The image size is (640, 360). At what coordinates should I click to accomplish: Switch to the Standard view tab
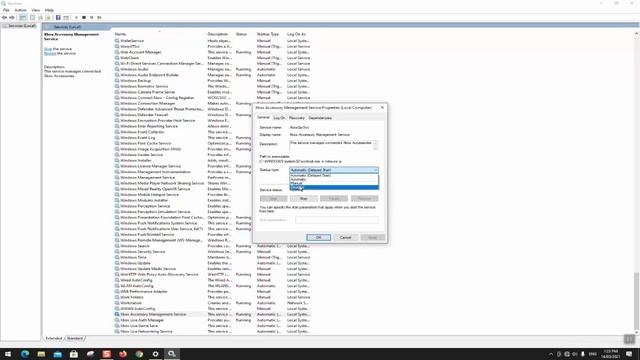[x=75, y=338]
